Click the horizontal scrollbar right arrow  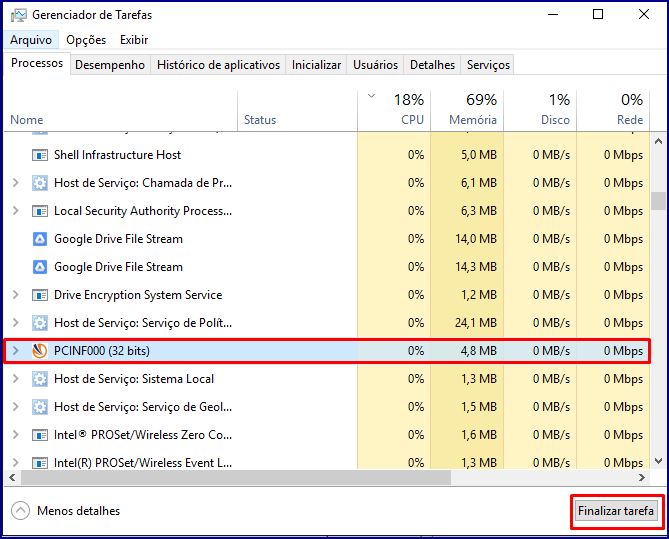click(x=642, y=478)
